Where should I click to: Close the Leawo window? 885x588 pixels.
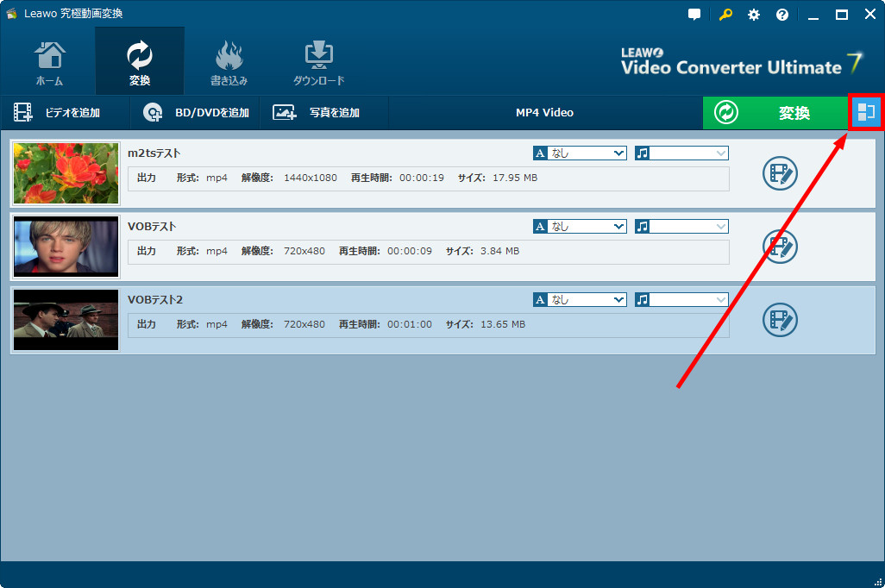tap(870, 15)
